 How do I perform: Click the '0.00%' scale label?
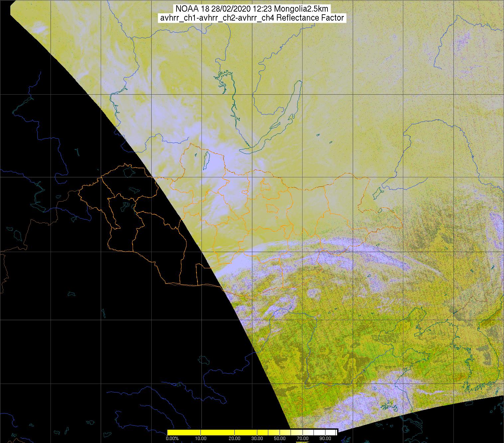(172, 438)
